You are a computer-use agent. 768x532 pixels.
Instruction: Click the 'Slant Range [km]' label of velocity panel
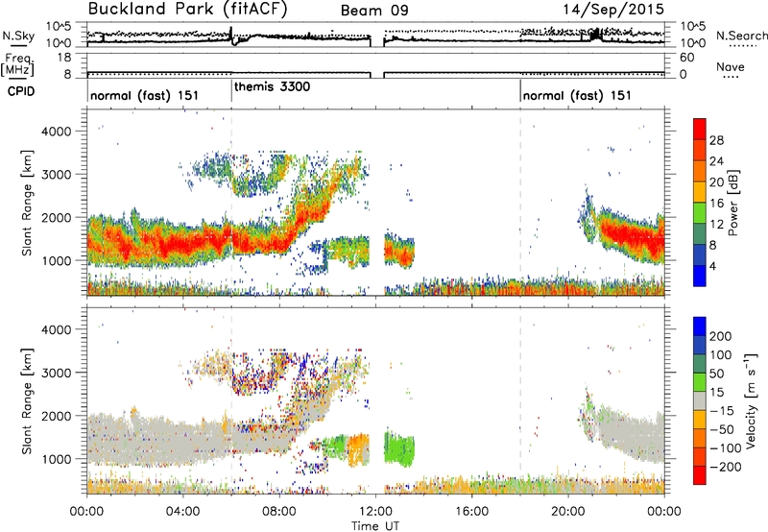click(27, 400)
